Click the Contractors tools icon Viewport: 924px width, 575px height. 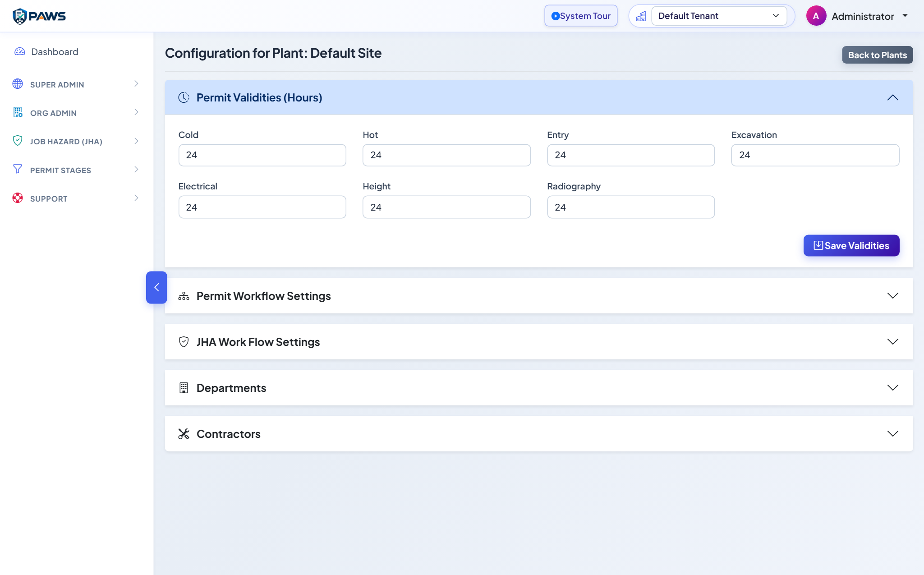point(184,434)
